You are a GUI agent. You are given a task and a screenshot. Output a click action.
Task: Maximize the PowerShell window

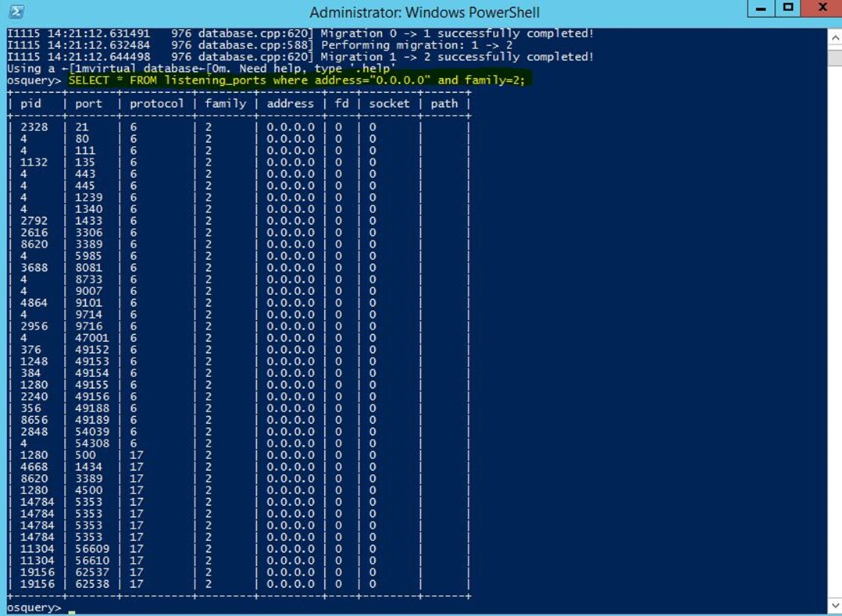[x=788, y=9]
